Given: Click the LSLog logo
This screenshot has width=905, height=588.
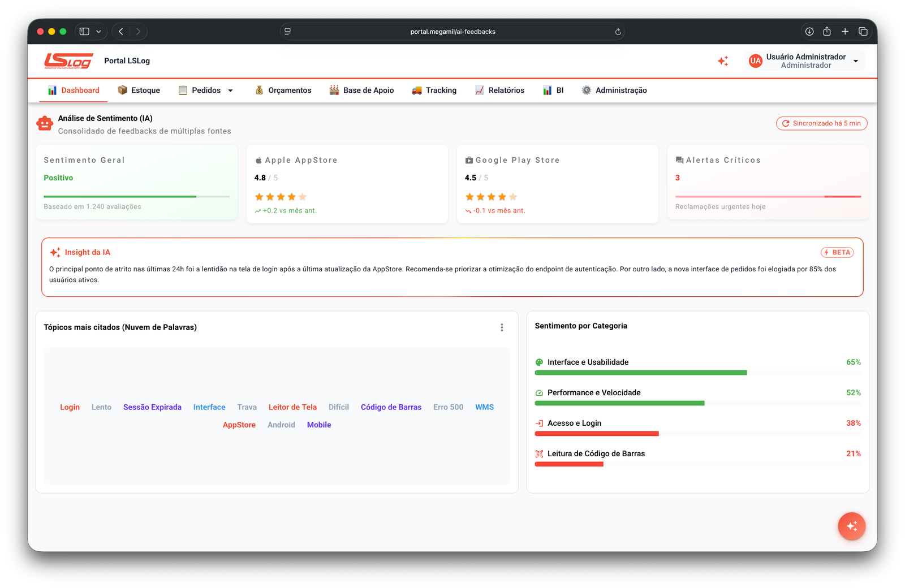Looking at the screenshot, I should click(x=68, y=61).
